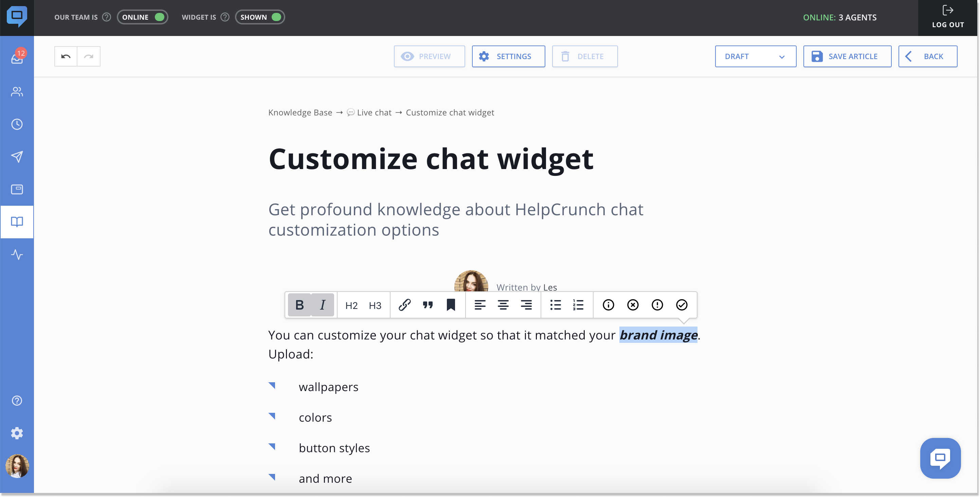Image resolution: width=980 pixels, height=497 pixels.
Task: Open article SETTINGS
Action: pos(509,56)
